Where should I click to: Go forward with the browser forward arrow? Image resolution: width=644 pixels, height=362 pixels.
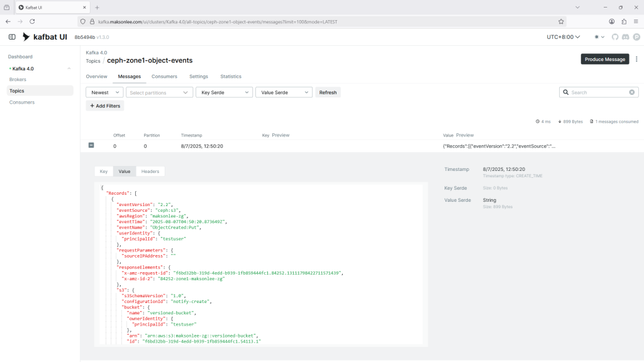(20, 22)
